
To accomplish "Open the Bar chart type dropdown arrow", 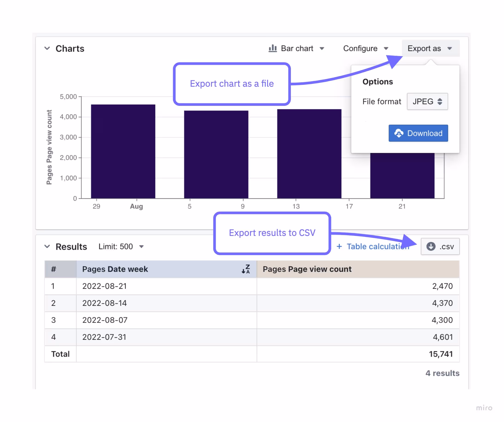I will tap(322, 49).
